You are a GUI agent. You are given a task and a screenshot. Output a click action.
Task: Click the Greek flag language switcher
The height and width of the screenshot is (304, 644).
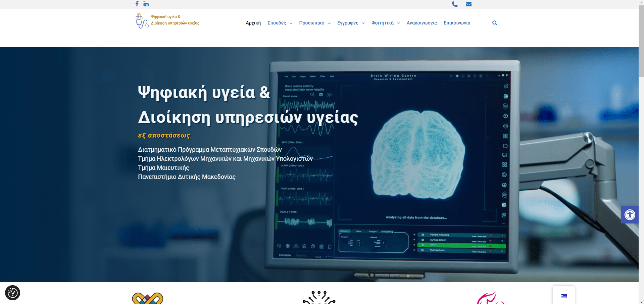[564, 296]
